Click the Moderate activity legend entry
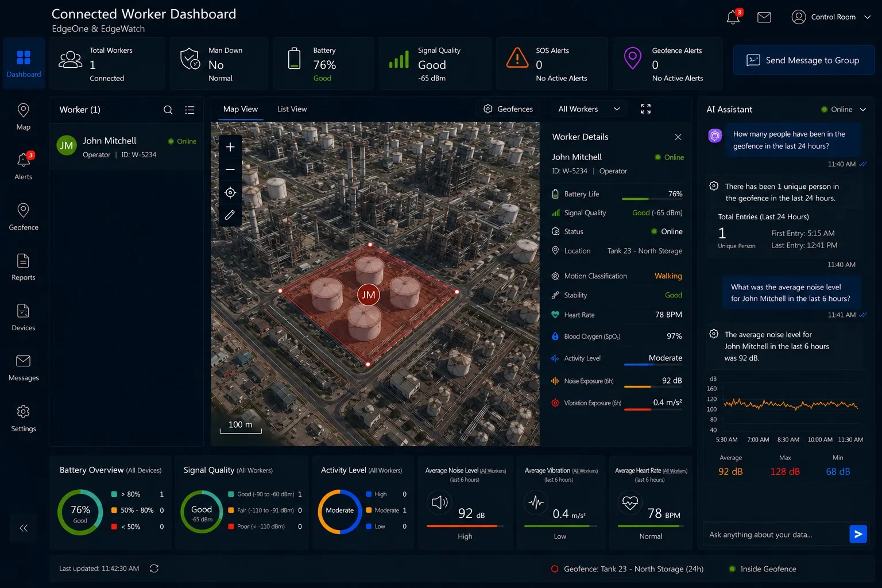 (x=386, y=510)
